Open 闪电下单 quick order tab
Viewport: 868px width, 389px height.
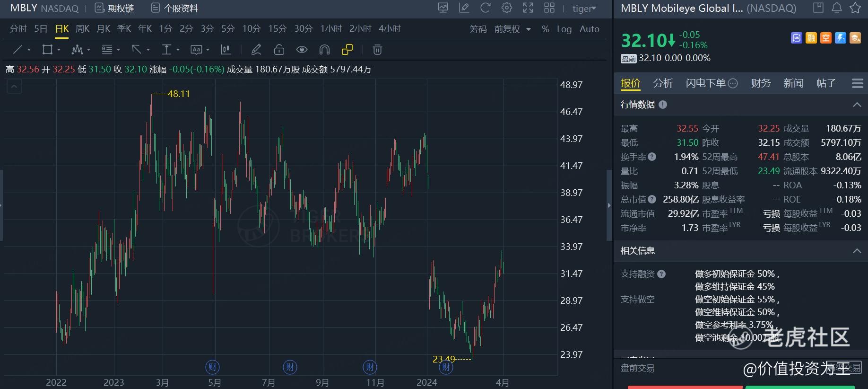pyautogui.click(x=712, y=83)
